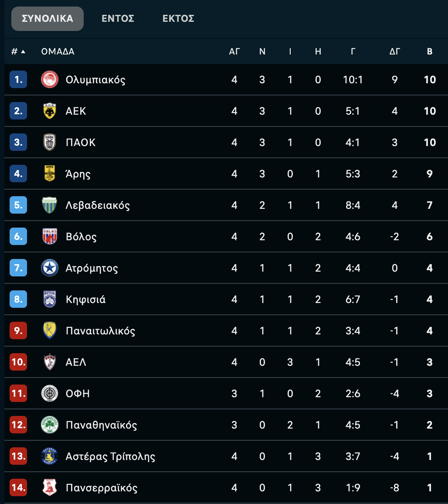Select the ΣΥΝΟΛΙΚΑ tab

coord(48,19)
